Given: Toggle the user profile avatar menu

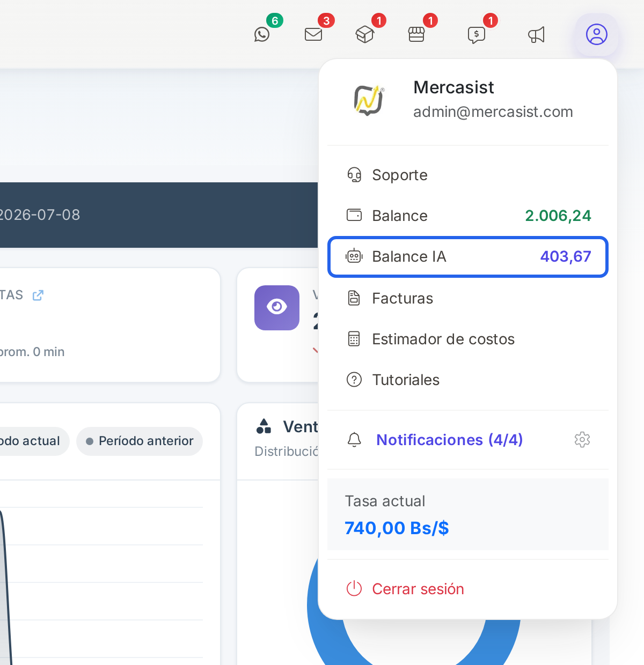Looking at the screenshot, I should pos(596,34).
